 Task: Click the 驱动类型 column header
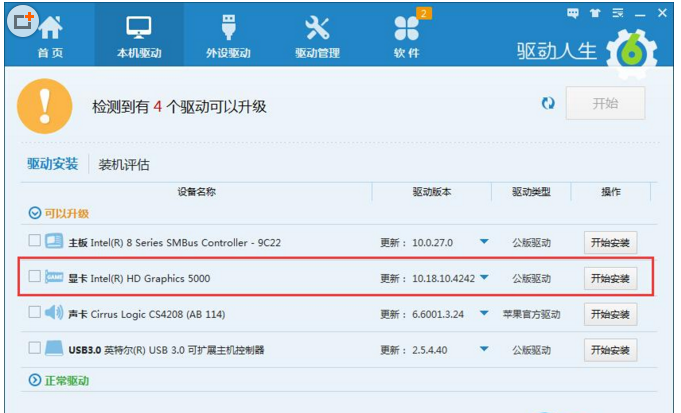click(x=531, y=192)
